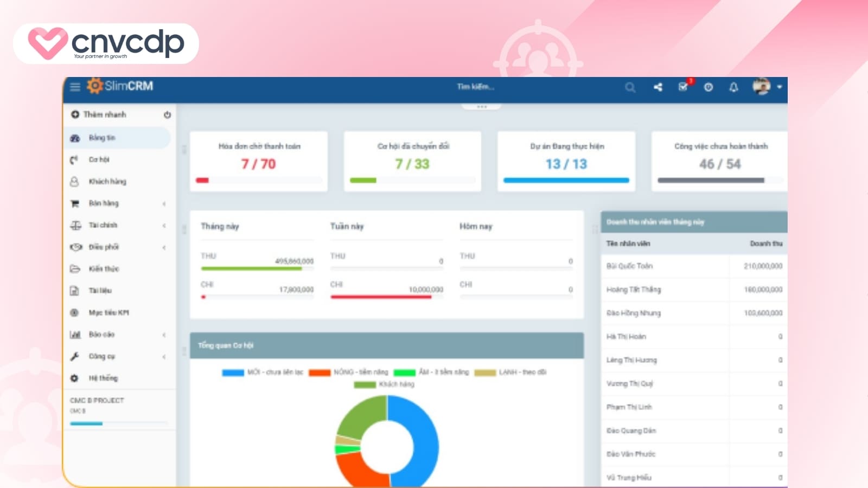Open the tasks icon with red badge
The image size is (868, 488).
[683, 87]
